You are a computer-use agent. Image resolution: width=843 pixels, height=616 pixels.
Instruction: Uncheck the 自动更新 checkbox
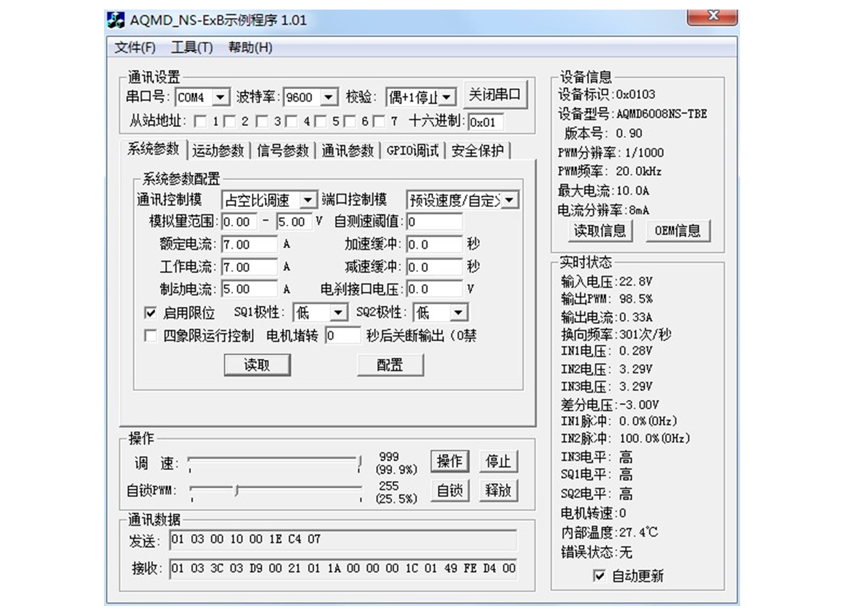[600, 576]
